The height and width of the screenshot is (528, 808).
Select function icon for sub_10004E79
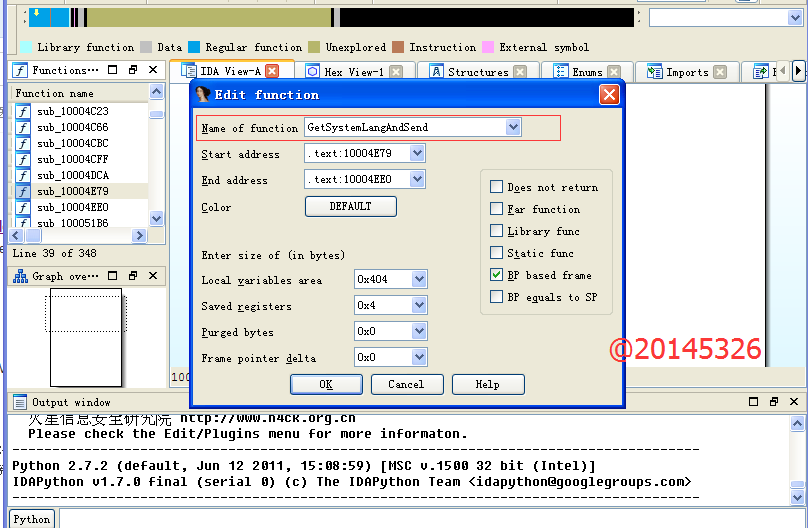(23, 191)
